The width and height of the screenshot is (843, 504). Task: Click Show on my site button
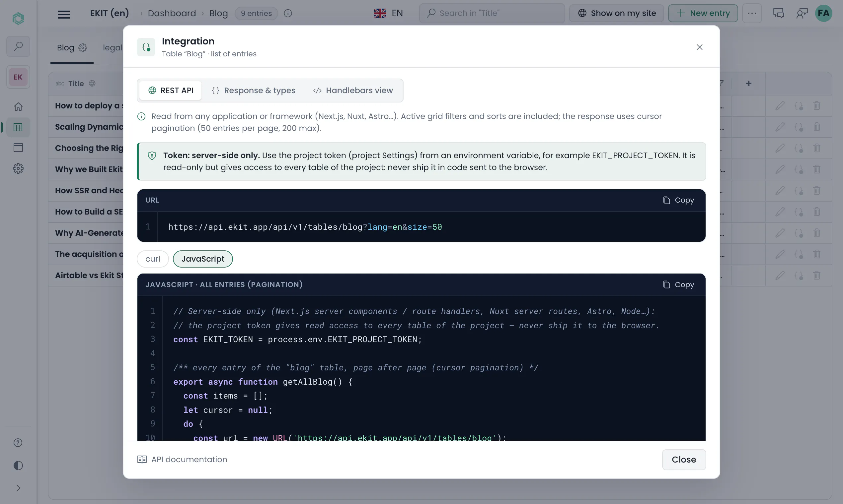pyautogui.click(x=616, y=13)
